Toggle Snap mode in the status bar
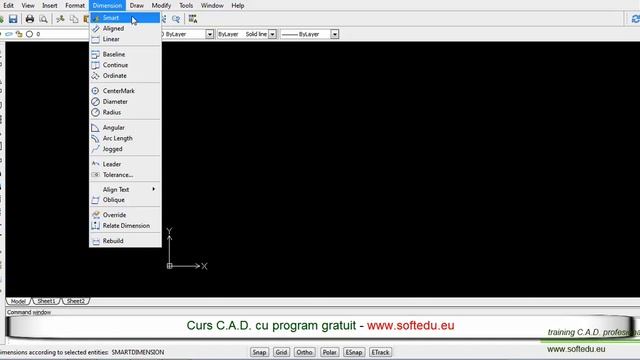Viewport: 640px width, 360px height. click(x=259, y=352)
